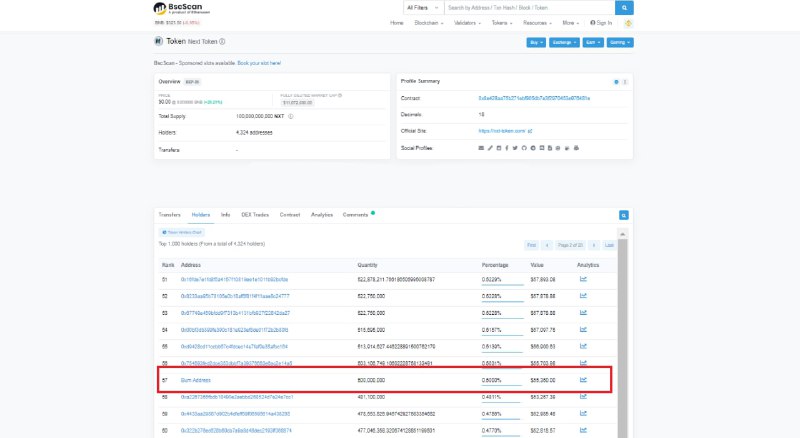Click the BscScan logo
Image resolution: width=800 pixels, height=438 pixels.
[181, 8]
